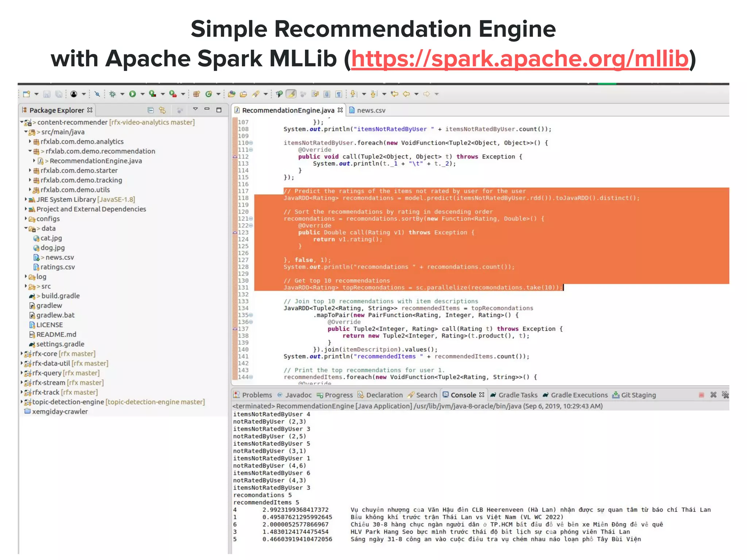Select the xemgiday-crawler project
This screenshot has height=560, width=747.
56,411
